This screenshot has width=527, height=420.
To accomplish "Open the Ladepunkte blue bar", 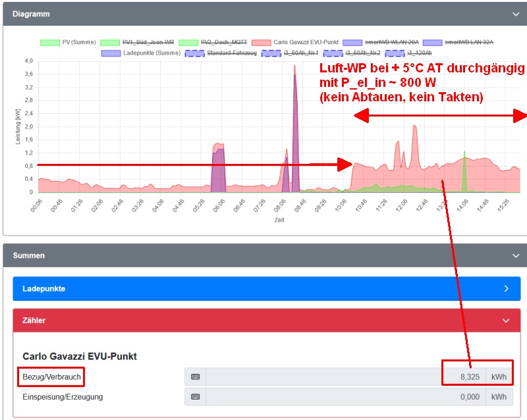I will (x=267, y=288).
